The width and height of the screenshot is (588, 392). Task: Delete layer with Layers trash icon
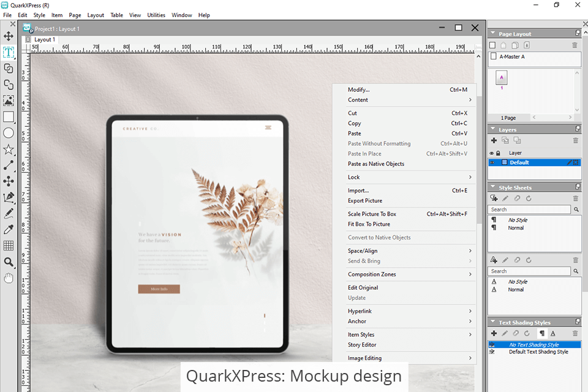(x=575, y=140)
